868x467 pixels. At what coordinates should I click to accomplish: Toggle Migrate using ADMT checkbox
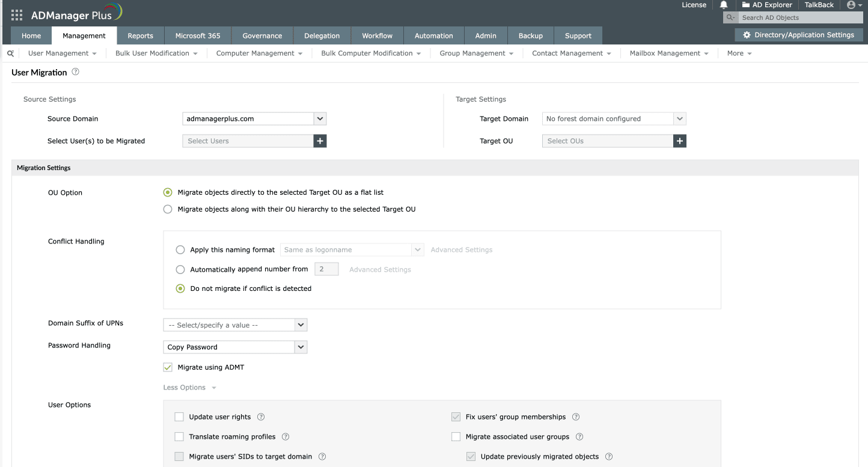tap(168, 367)
